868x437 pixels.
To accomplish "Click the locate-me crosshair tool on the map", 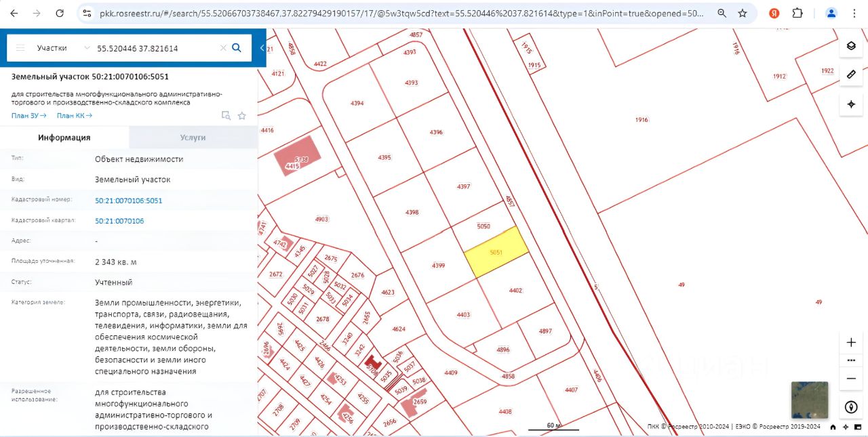I will (x=851, y=104).
